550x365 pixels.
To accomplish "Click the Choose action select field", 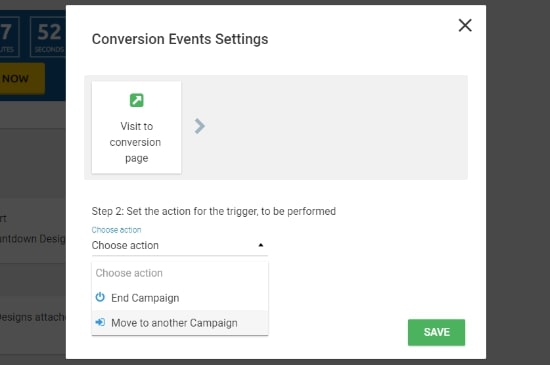I will point(180,245).
